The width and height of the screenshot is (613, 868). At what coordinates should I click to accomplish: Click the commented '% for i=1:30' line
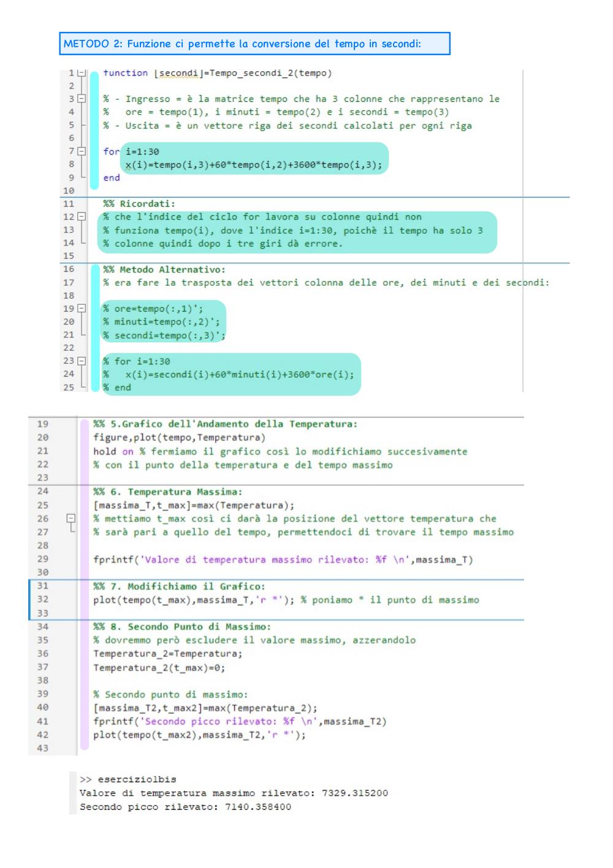[137, 361]
